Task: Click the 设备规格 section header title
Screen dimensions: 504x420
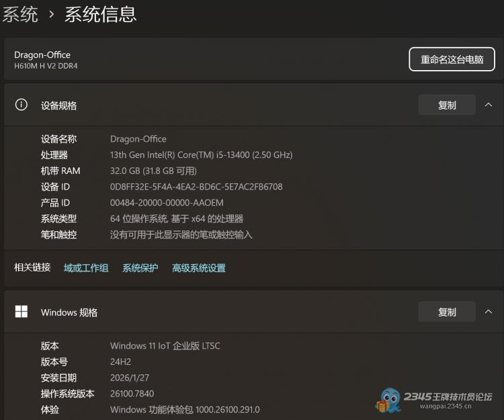Action: 59,106
